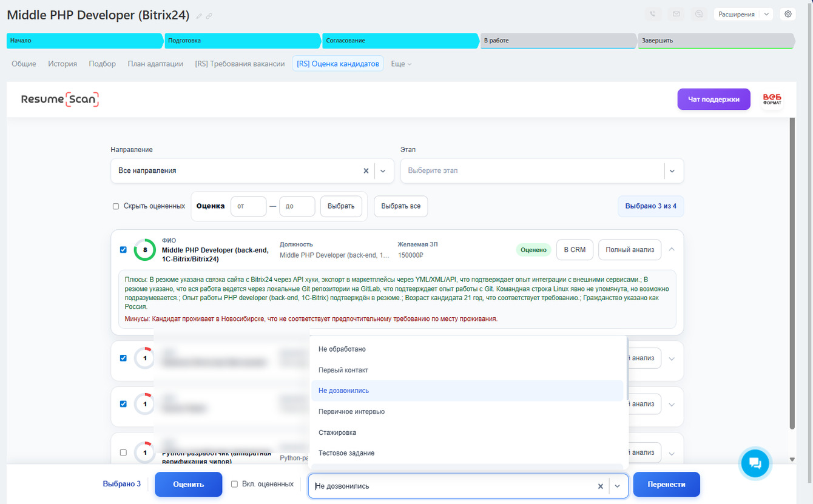Click the 'Выбрать все' button
Screen dimensions: 813x504
coord(401,206)
